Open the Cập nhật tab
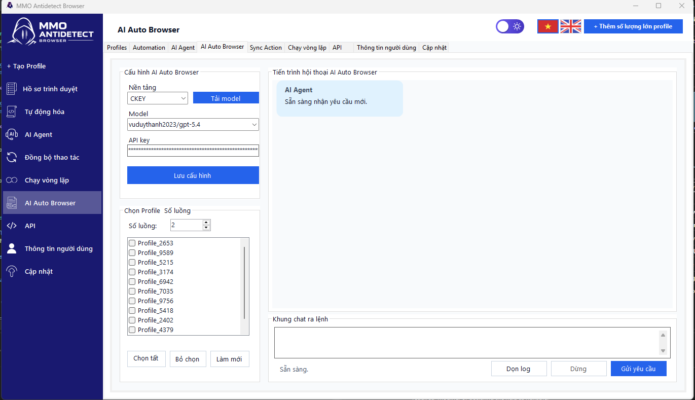695x400 pixels. 434,47
